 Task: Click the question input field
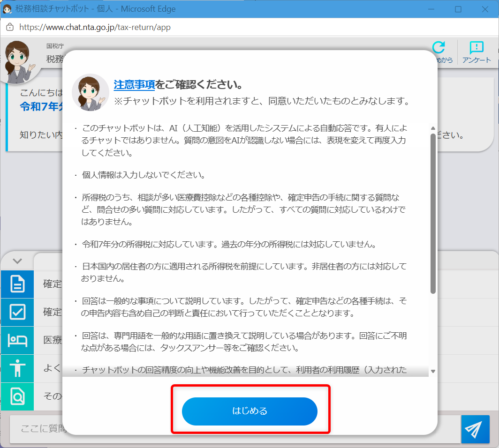235,429
